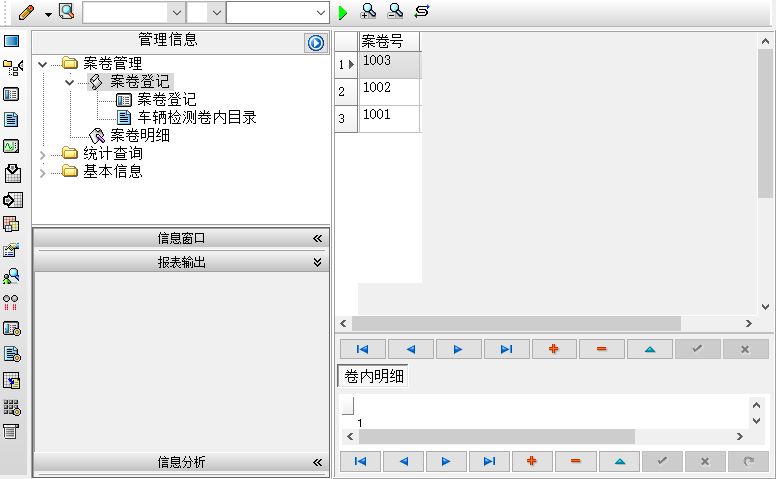
Task: Go to last record in upper navigator
Action: pos(506,349)
